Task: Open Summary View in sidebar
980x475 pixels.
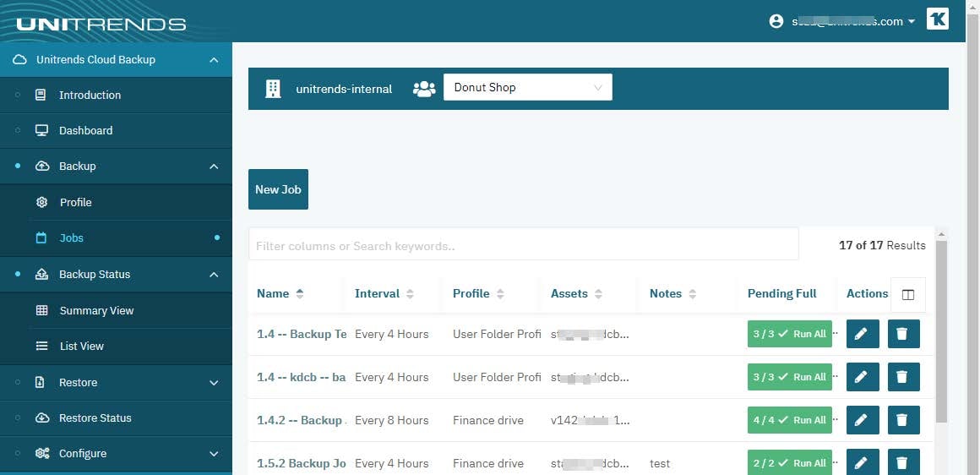Action: 116,311
